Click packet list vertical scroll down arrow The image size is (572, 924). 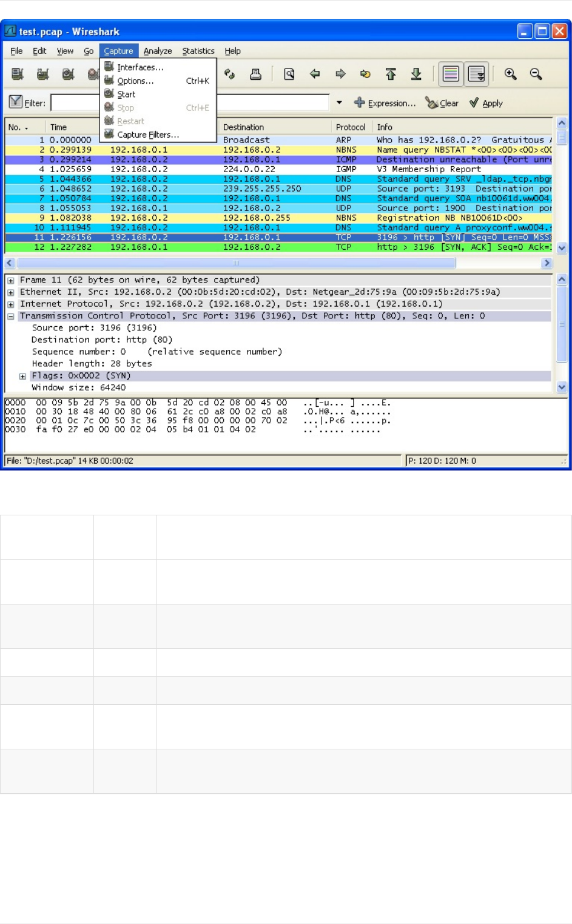[x=562, y=247]
